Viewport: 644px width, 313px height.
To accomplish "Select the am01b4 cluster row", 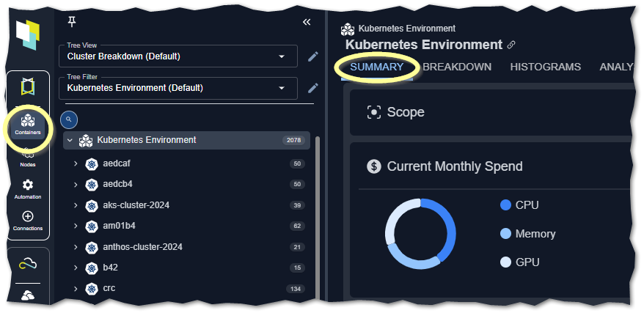I will 186,227.
